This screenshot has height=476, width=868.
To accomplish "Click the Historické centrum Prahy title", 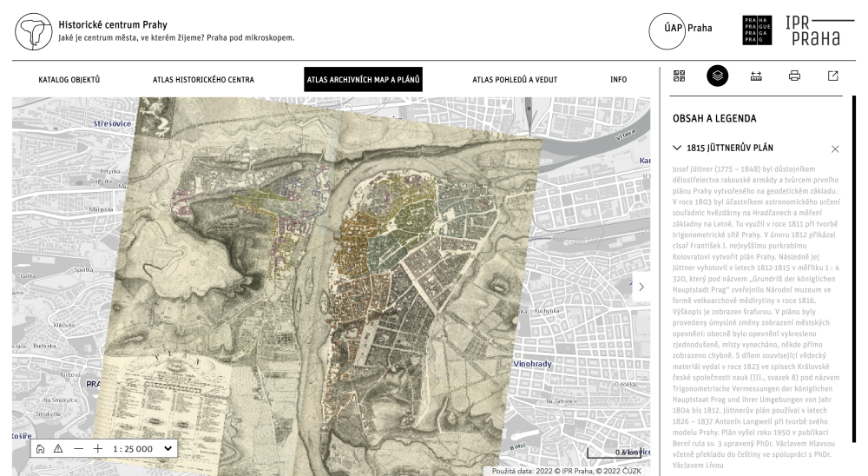I will [113, 24].
